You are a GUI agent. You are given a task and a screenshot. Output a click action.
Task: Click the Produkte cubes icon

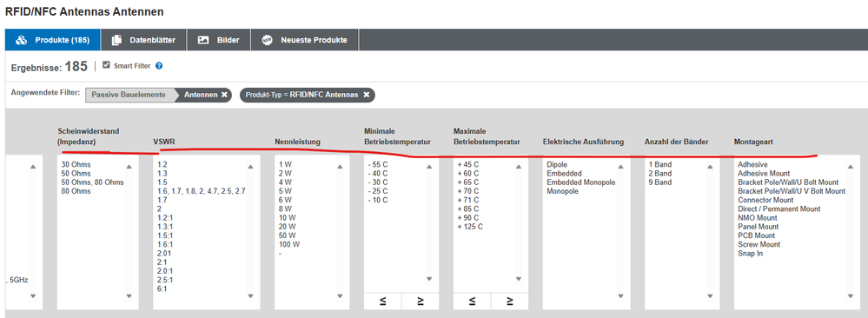coord(22,41)
